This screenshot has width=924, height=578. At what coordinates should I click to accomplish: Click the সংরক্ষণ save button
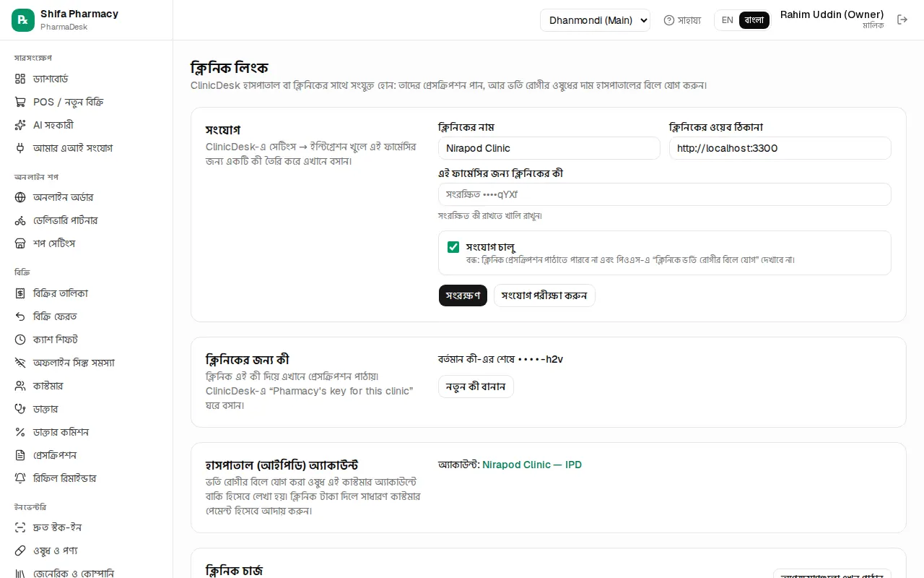point(463,296)
